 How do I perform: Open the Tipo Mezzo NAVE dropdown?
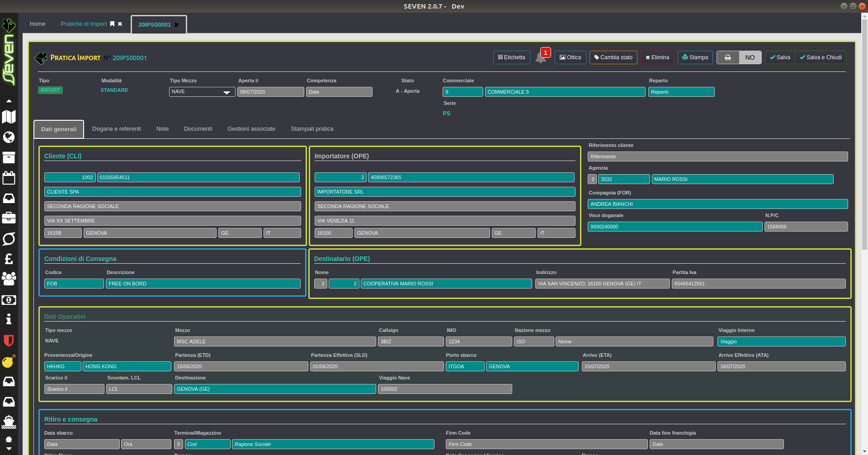click(202, 92)
